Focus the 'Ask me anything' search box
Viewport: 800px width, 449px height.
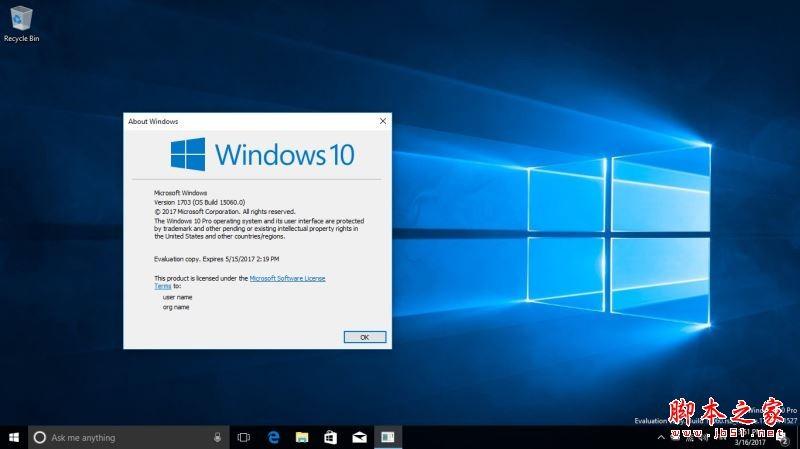click(x=129, y=437)
